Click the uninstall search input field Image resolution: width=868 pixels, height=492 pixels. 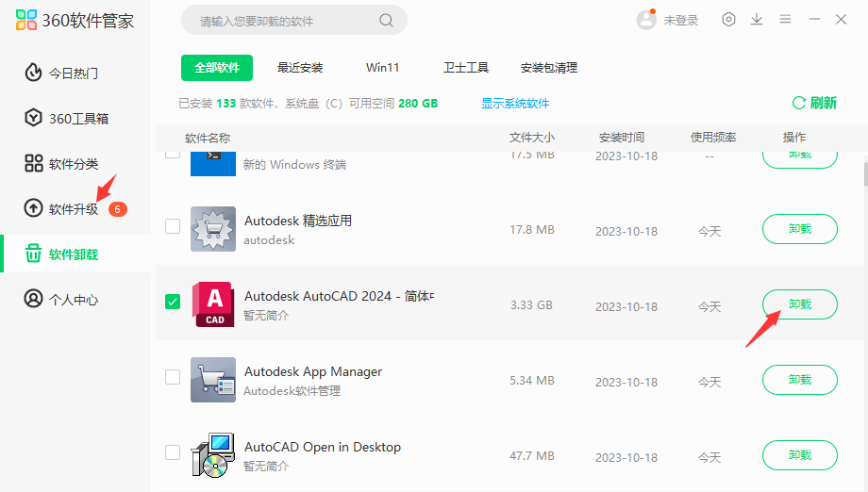coord(294,21)
